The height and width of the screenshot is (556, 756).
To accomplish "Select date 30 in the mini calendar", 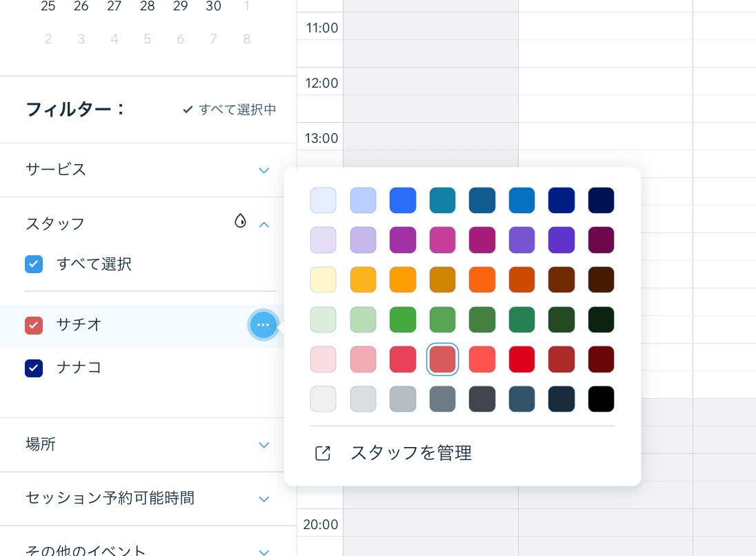I will 213,6.
